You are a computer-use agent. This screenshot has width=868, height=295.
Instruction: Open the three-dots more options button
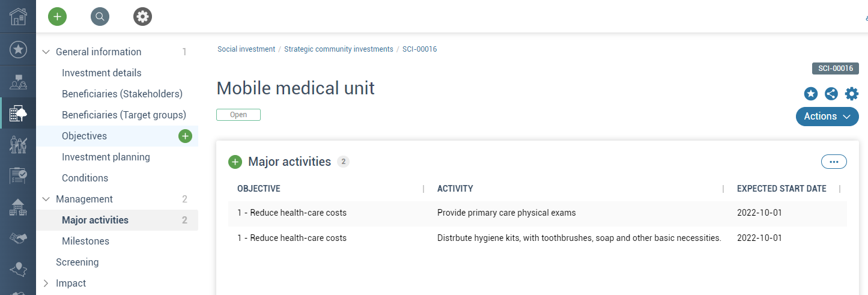tap(834, 162)
